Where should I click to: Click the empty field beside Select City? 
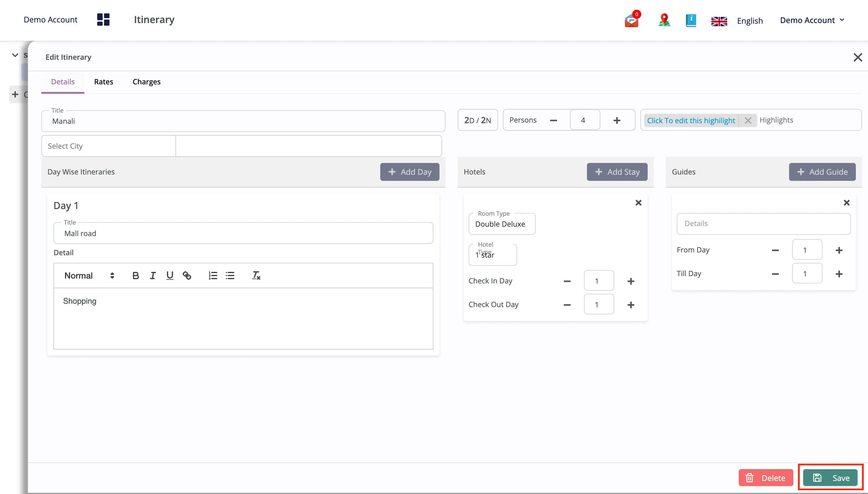coord(308,146)
